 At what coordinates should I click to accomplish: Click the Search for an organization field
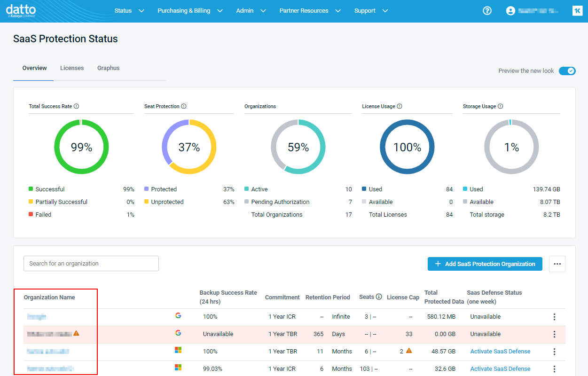point(91,264)
